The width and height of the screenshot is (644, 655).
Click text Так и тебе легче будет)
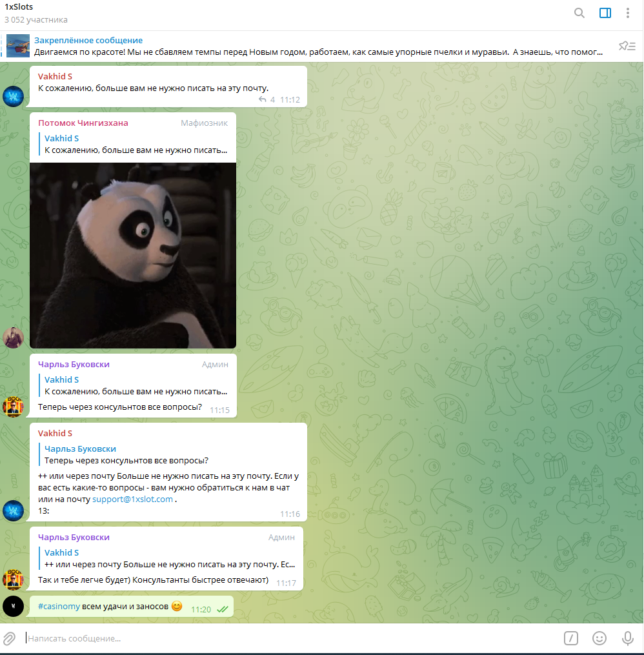click(84, 579)
